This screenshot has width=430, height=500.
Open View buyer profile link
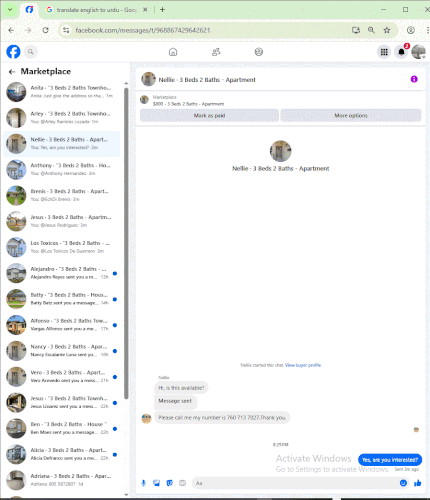303,365
